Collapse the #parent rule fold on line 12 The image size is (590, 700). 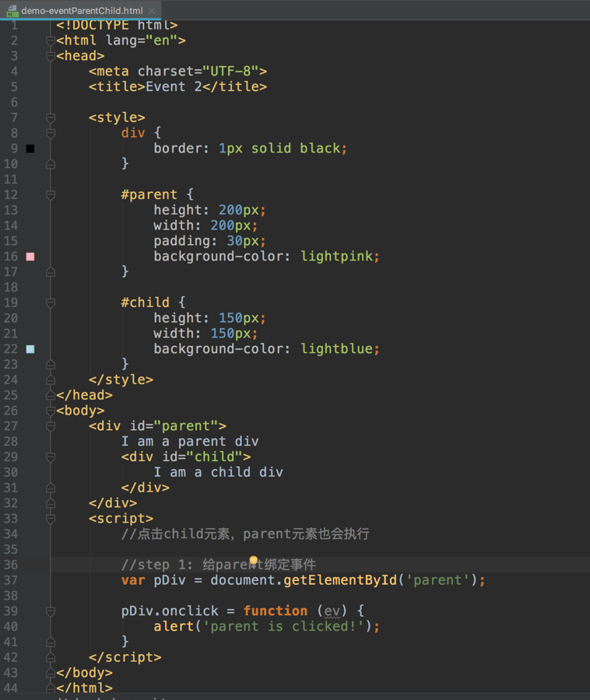(x=51, y=195)
